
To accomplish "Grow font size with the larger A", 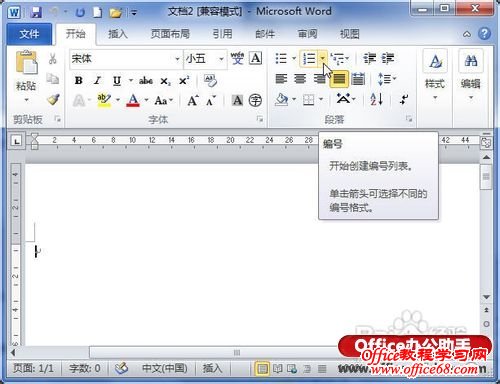I will [193, 100].
